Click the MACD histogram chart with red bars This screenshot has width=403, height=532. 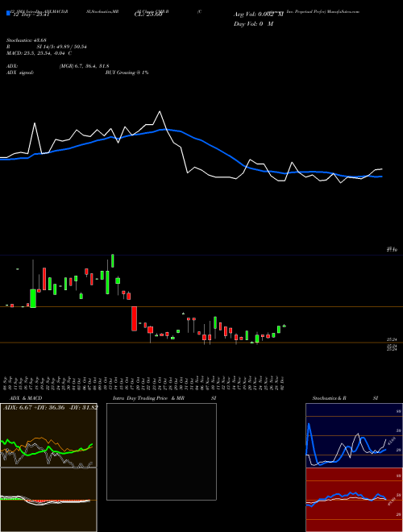[x=48, y=500]
